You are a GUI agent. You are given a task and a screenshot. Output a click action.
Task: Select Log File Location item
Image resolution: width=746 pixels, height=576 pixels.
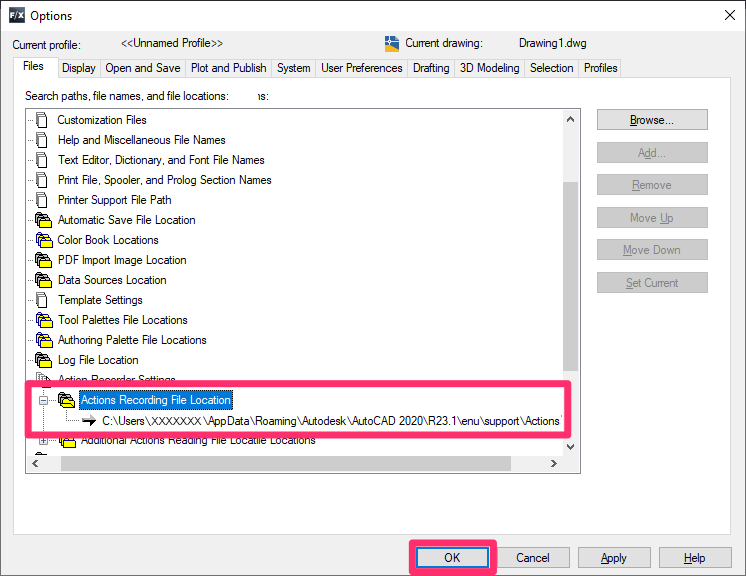point(98,360)
